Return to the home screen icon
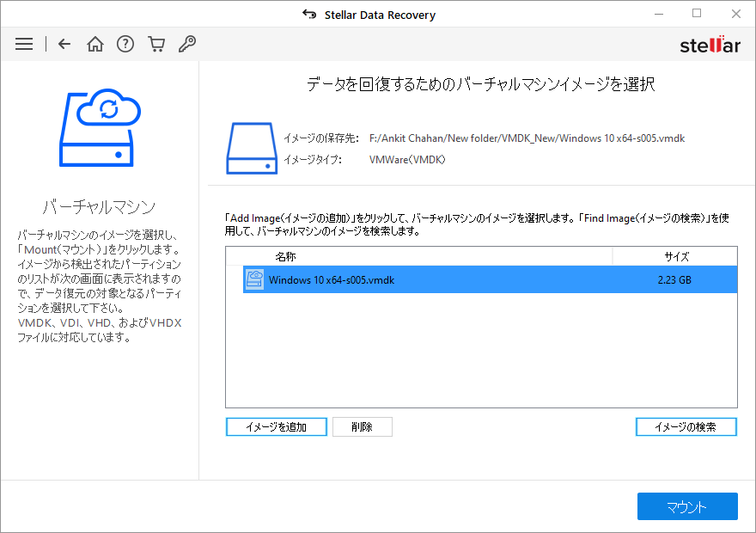The height and width of the screenshot is (533, 756). click(x=95, y=44)
